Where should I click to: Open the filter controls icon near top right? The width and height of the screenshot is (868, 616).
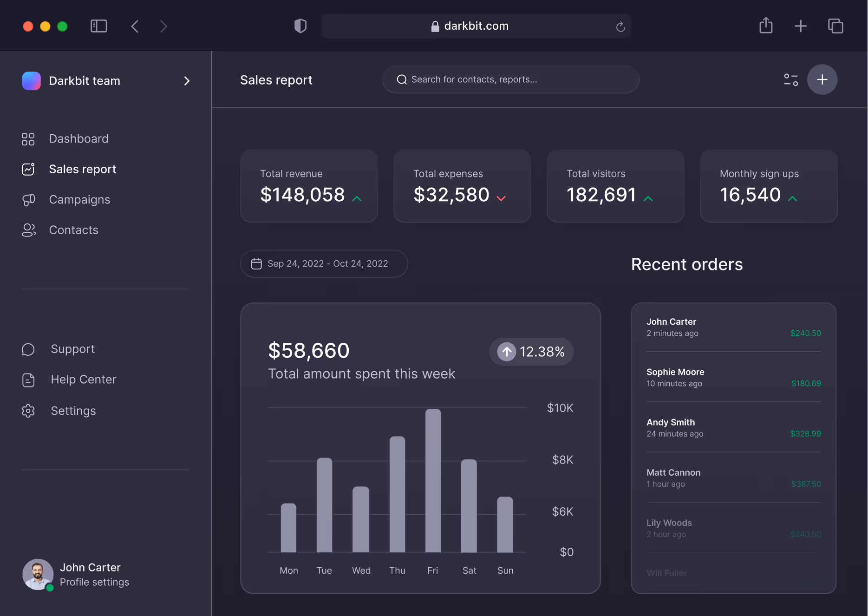[791, 79]
